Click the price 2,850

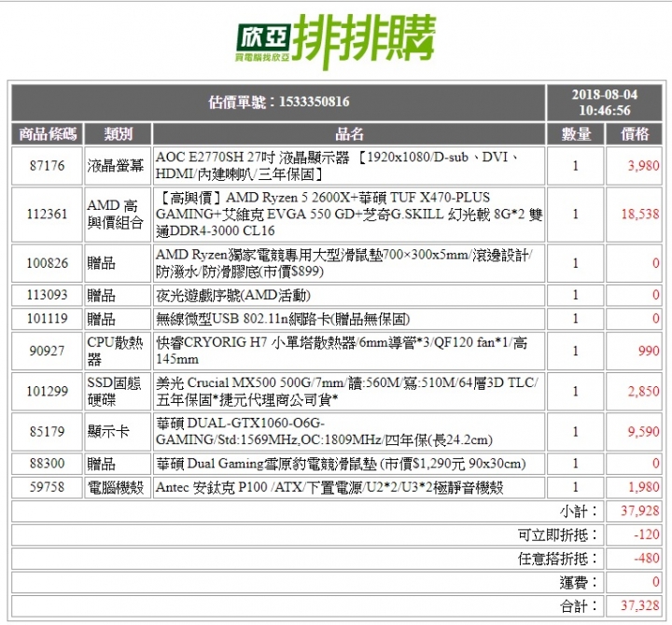tap(643, 391)
